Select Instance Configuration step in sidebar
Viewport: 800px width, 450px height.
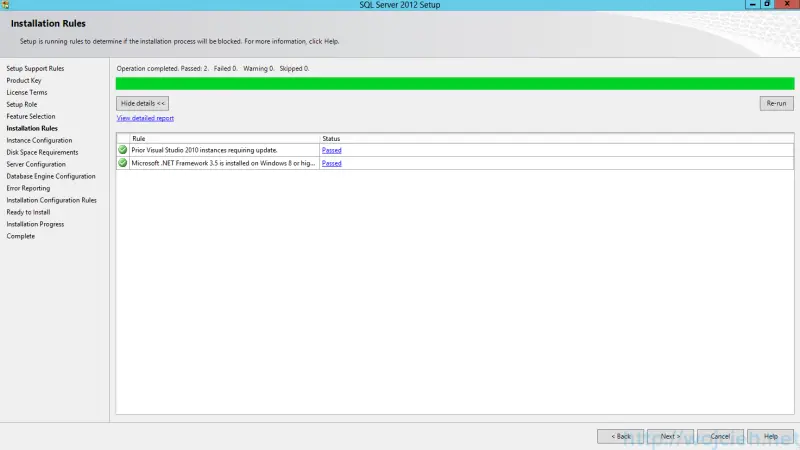(x=39, y=140)
